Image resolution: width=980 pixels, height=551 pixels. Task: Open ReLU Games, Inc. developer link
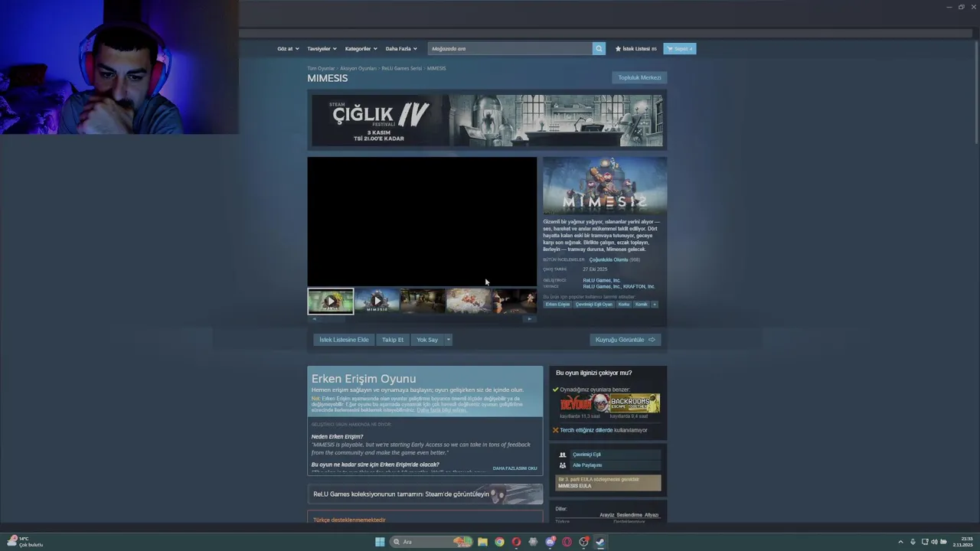(x=602, y=280)
